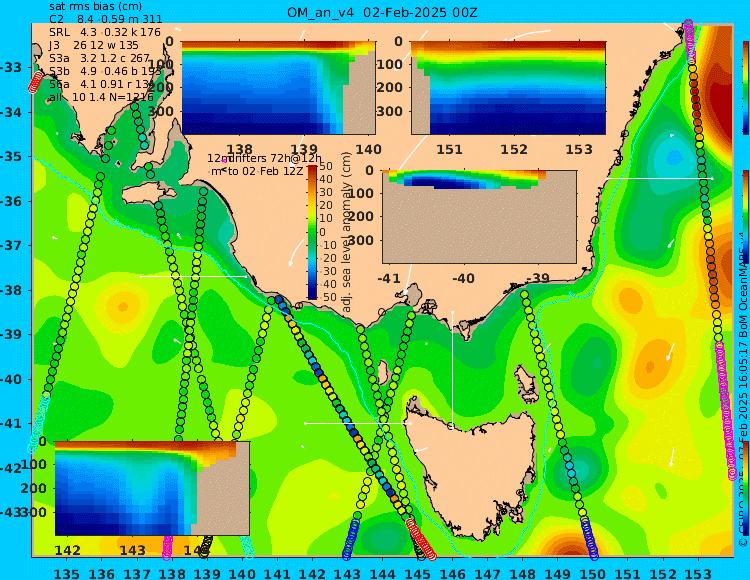
Task: Click the orange warm eddy near 136.5 and -38.4
Action: coord(122,306)
